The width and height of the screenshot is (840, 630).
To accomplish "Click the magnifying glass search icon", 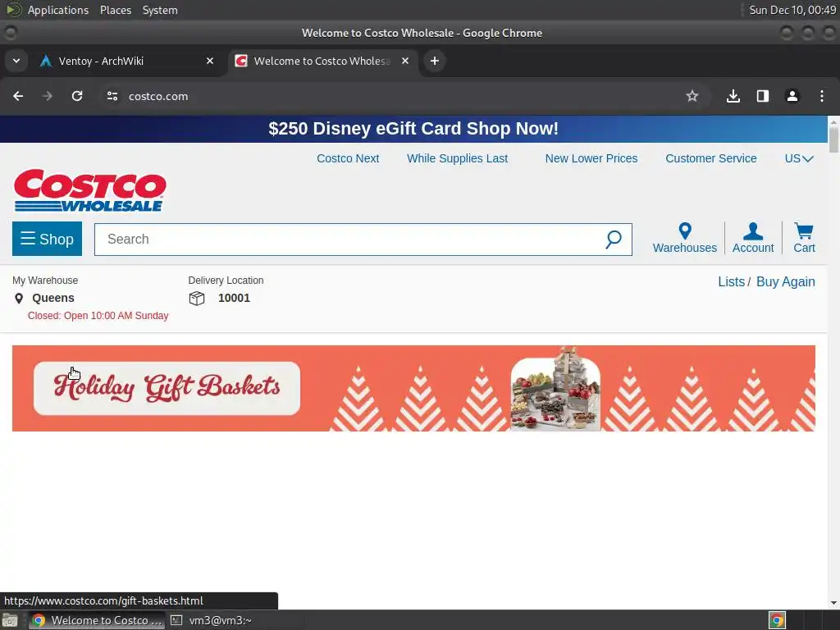I will pyautogui.click(x=614, y=240).
